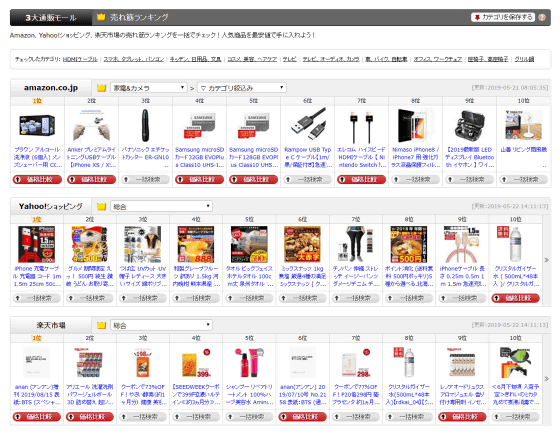560x434 pixels.
Task: Open the Panasonic black trimmer thumbnail
Action: click(145, 125)
